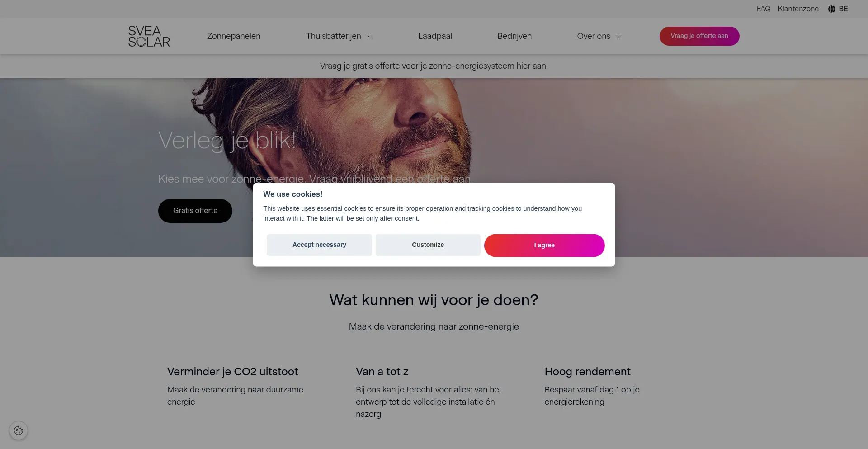The width and height of the screenshot is (868, 449).
Task: Click the globe language icon
Action: [x=831, y=9]
